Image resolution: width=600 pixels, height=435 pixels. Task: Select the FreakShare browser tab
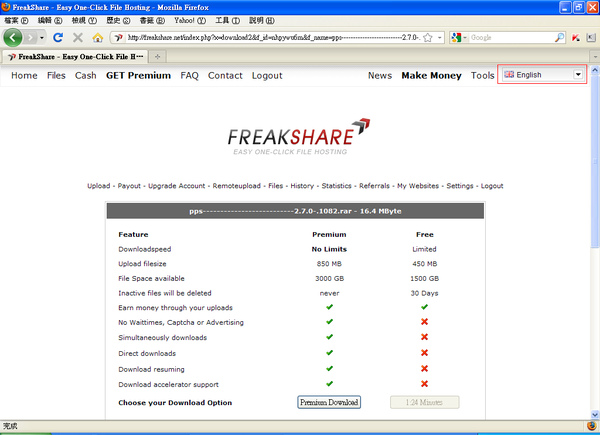[x=75, y=57]
